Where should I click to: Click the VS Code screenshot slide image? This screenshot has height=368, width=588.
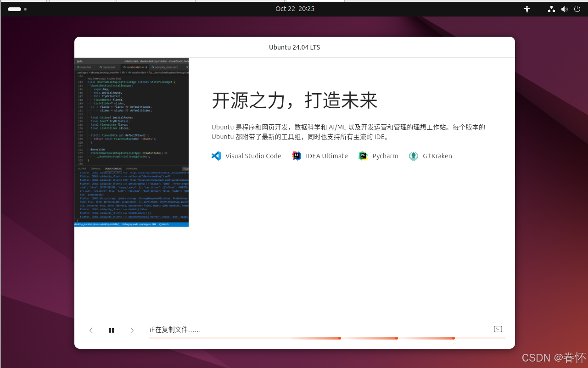[132, 142]
